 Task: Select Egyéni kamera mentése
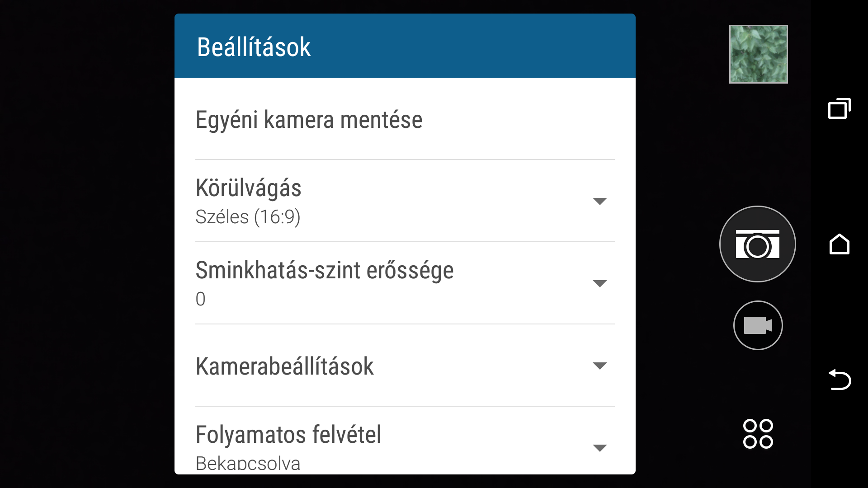pyautogui.click(x=309, y=120)
